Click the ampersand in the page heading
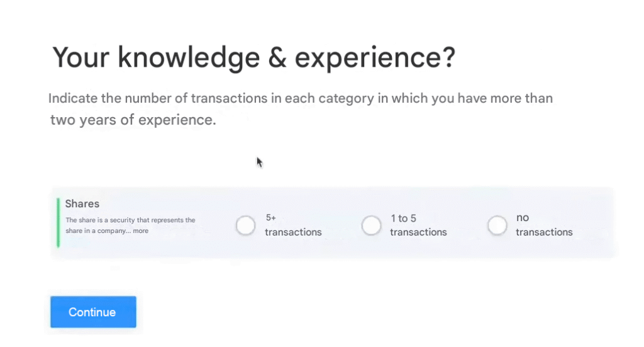 click(x=277, y=58)
